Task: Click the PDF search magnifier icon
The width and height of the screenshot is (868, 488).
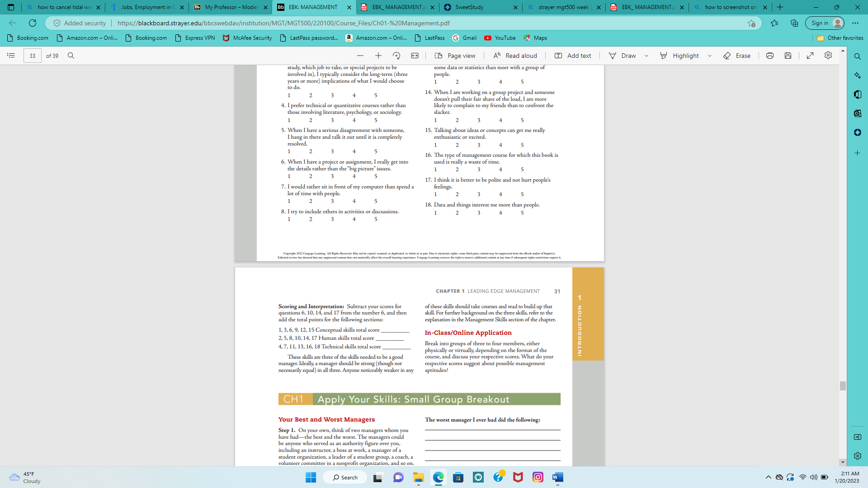Action: pos(71,56)
